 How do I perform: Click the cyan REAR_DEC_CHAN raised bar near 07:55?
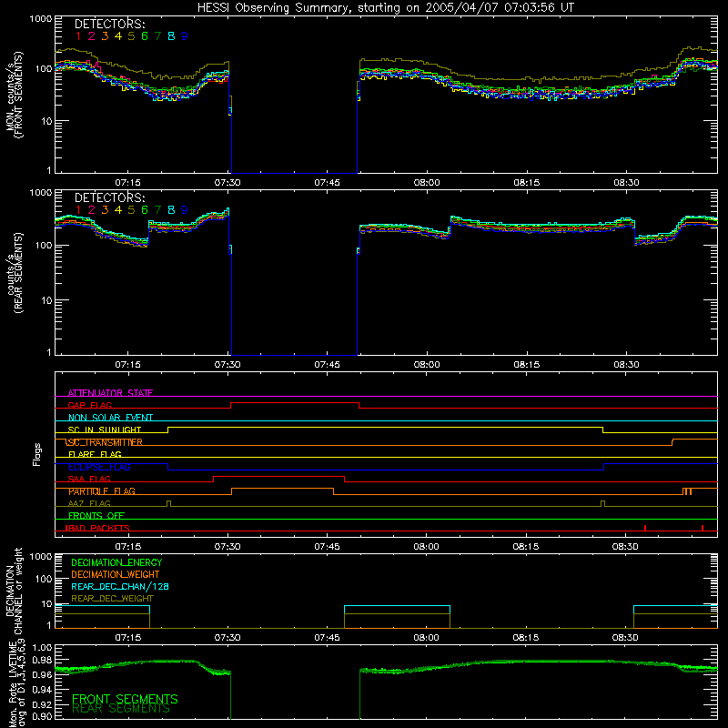(397, 606)
